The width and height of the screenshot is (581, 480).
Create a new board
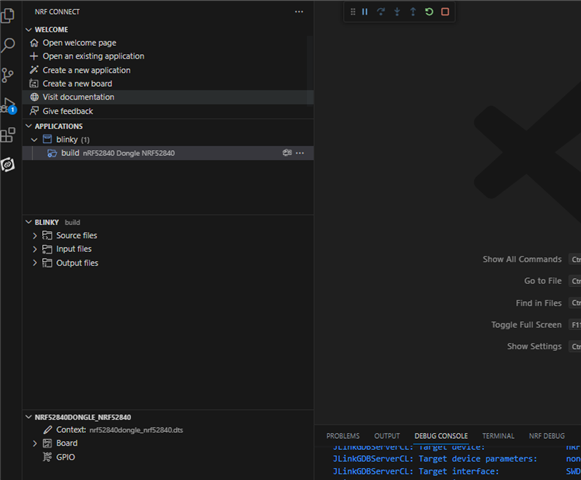point(77,84)
